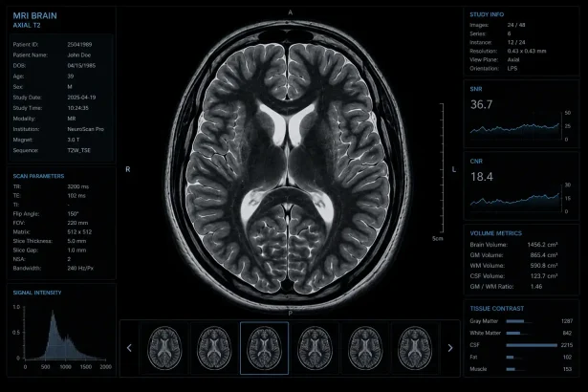Click the WM volume "590.8 cm³"
Viewport: 588px width, 392px height.
tap(544, 266)
